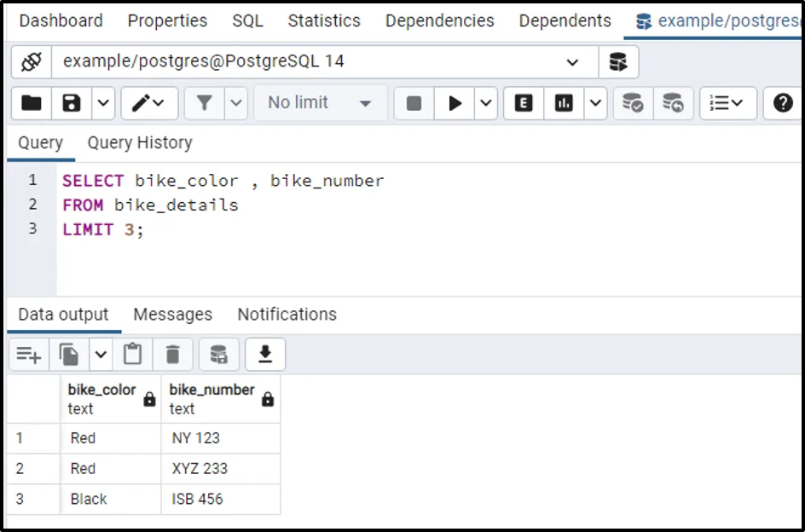The image size is (805, 532).
Task: Click the Add row icon in Data output
Action: 29,354
